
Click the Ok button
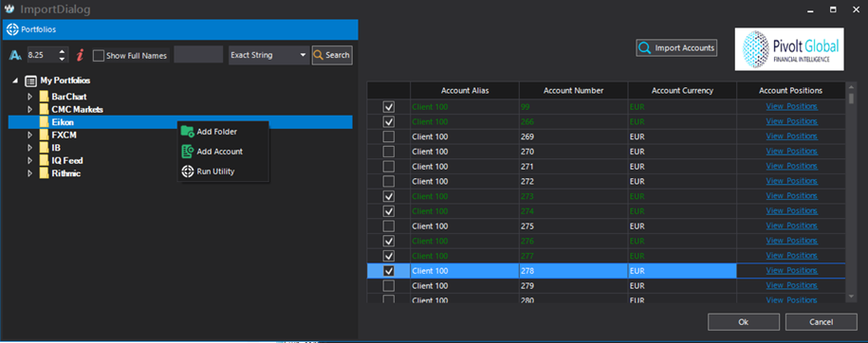pyautogui.click(x=744, y=322)
